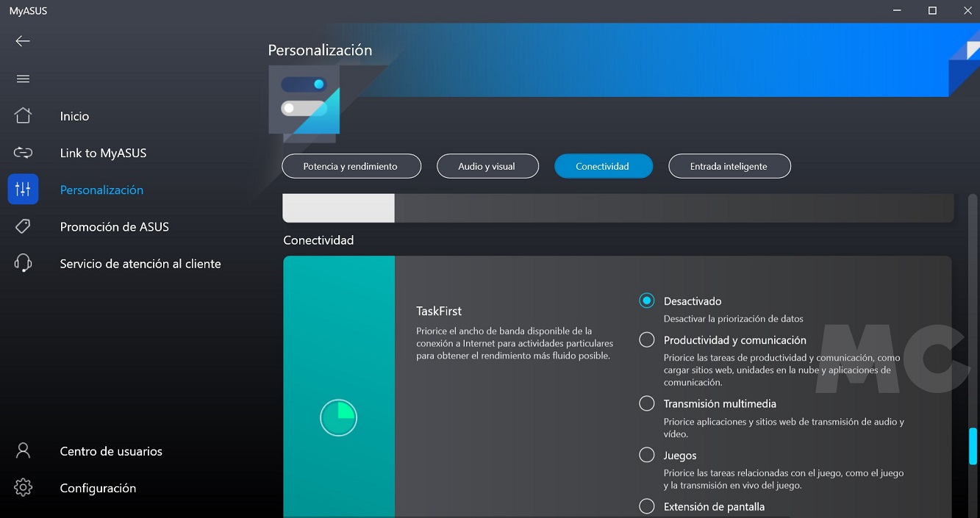Click the back arrow icon

23,41
